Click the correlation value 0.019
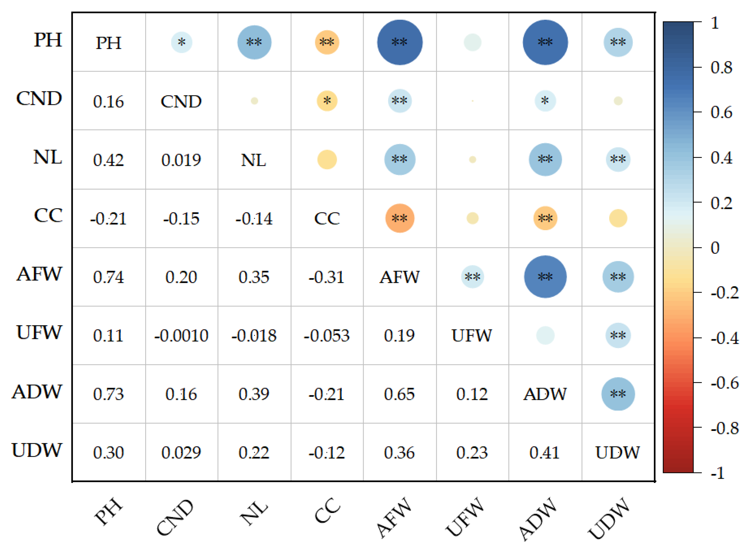Image resolution: width=756 pixels, height=552 pixels. pyautogui.click(x=181, y=160)
